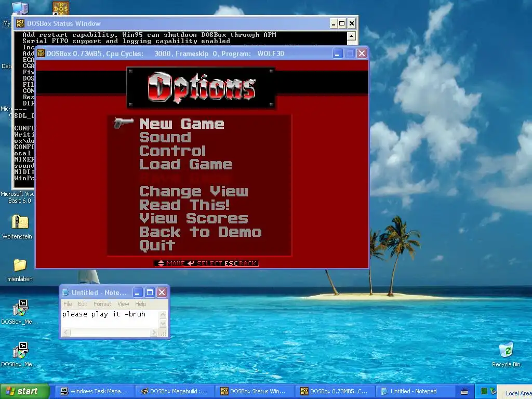Minimize the DOSBox WOLF3D window
Image resolution: width=532 pixels, height=399 pixels.
(x=338, y=54)
